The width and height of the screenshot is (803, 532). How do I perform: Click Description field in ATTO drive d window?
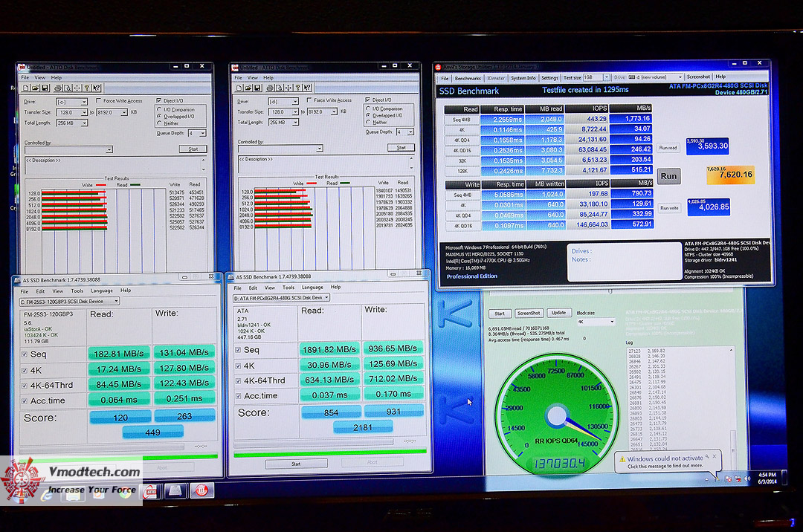tap(325, 163)
